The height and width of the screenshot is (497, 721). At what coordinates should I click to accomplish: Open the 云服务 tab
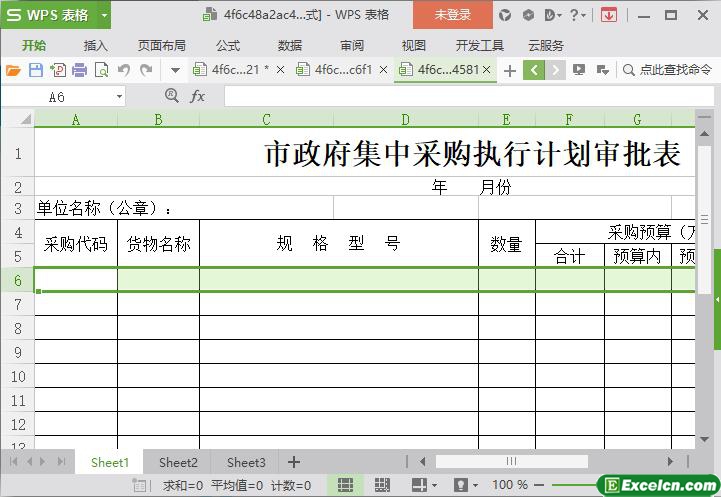546,46
